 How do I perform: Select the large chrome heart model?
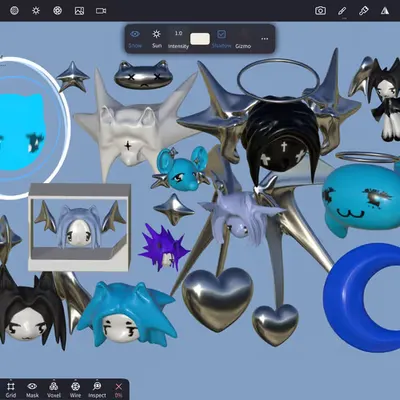(218, 299)
